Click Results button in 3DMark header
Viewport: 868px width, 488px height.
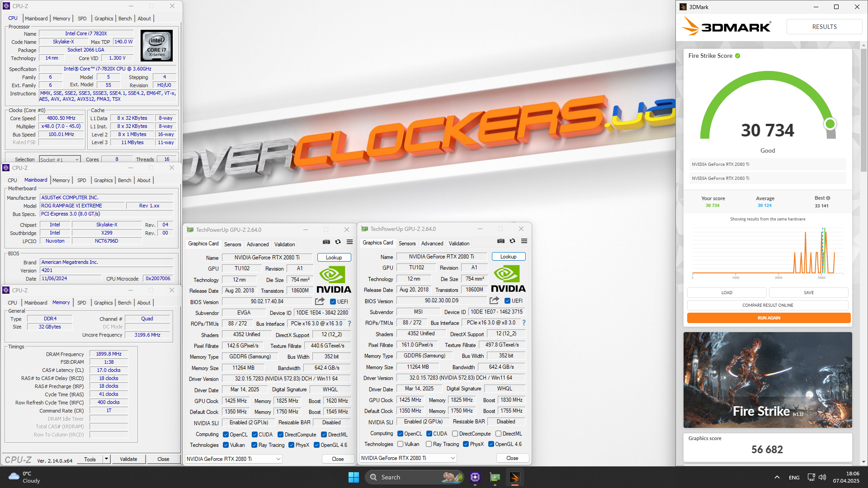click(x=825, y=27)
